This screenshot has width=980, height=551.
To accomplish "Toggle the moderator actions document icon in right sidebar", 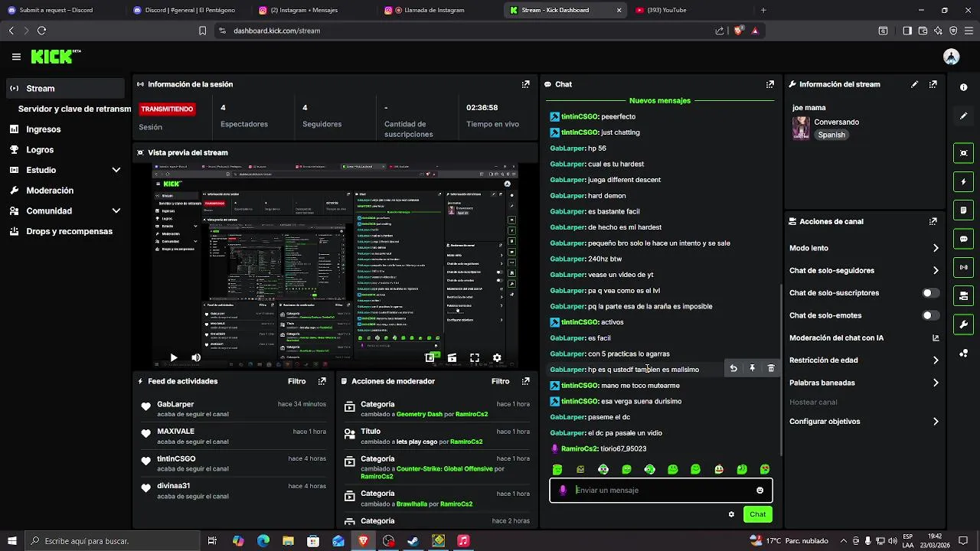I will click(x=963, y=210).
